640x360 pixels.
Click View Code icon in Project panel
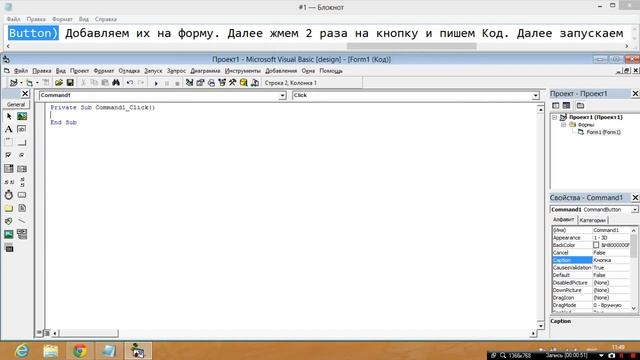pyautogui.click(x=556, y=106)
